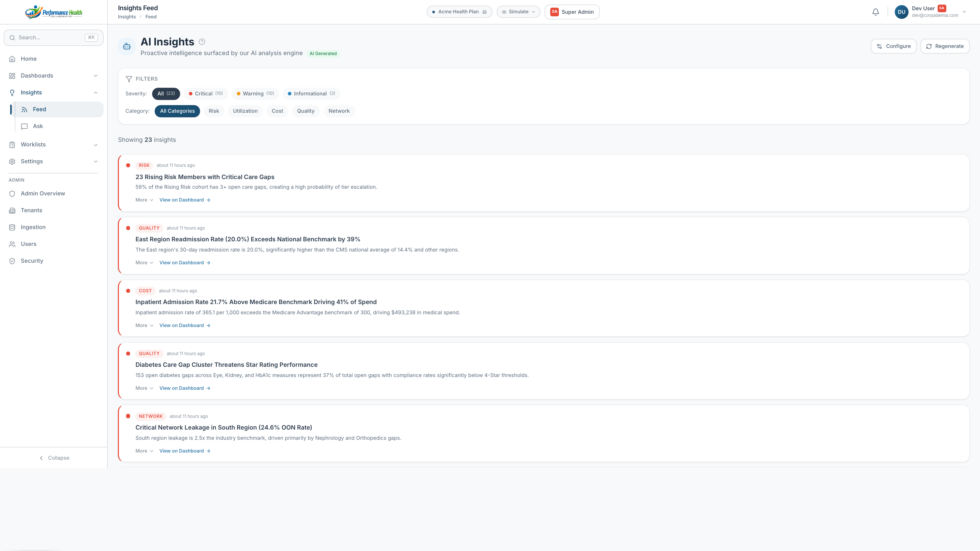Filter severity by Informational (3)
The height and width of the screenshot is (551, 980).
coord(312,94)
